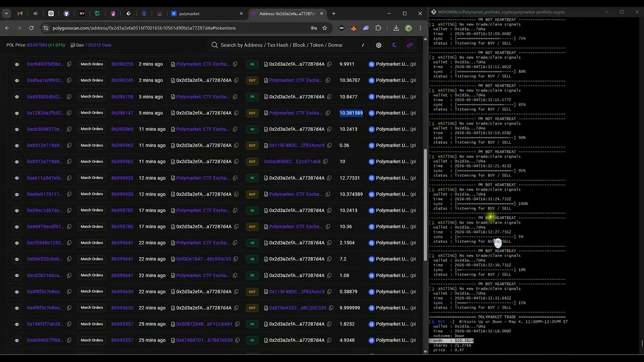The image size is (644, 362).
Task: Open the MetaMask fox extension
Action: (x=354, y=28)
